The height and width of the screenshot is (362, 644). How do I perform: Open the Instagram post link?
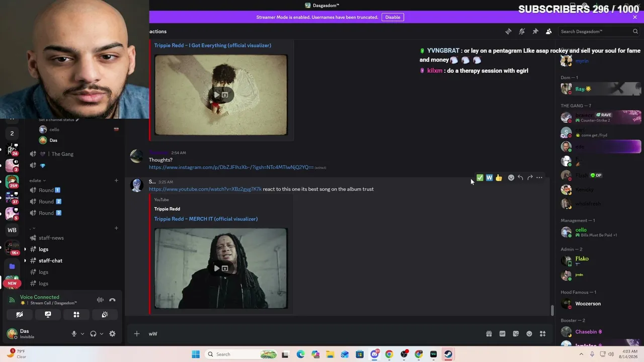[231, 167]
